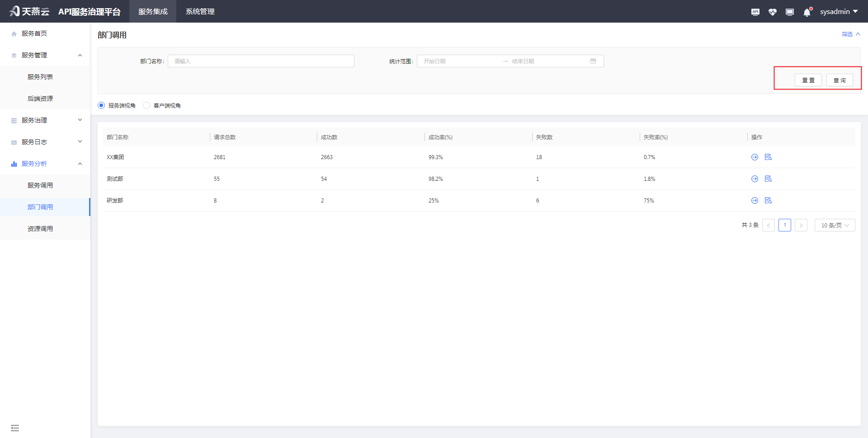Focus the 部门名称 input field
This screenshot has width=868, height=438.
click(x=261, y=61)
